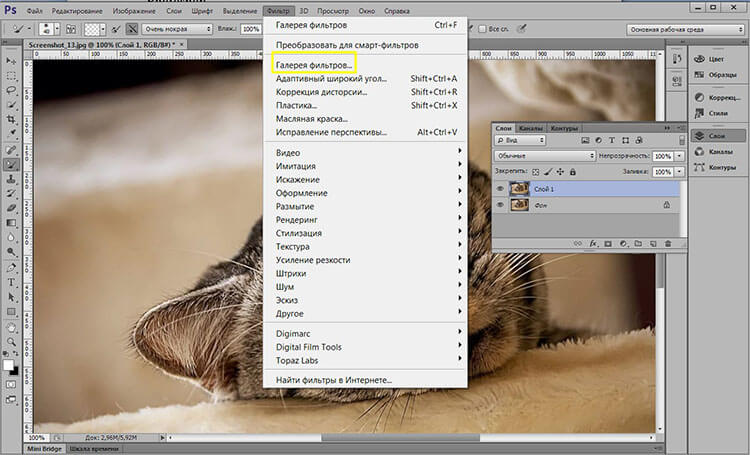750x455 pixels.
Task: Toggle visibility of the Фон layer
Action: click(500, 204)
